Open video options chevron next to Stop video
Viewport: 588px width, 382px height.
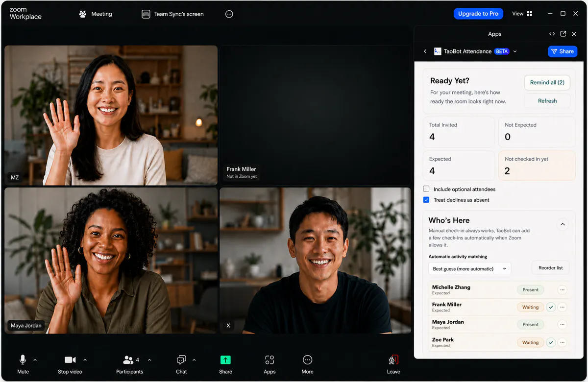point(85,360)
